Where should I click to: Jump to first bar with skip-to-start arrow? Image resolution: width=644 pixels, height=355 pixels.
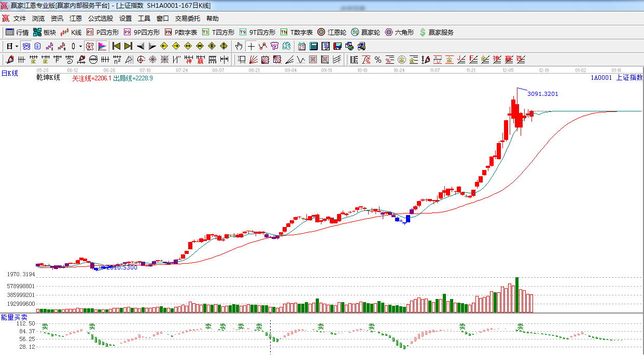coord(116,46)
